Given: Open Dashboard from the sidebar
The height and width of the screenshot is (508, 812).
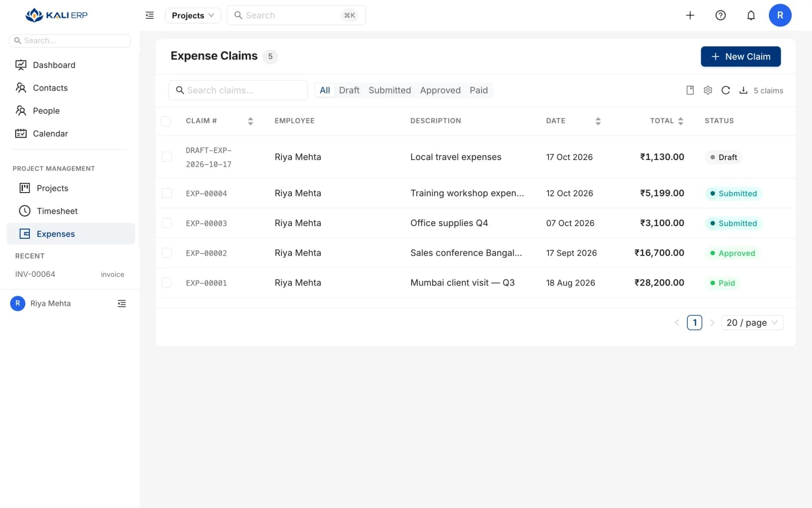Looking at the screenshot, I should tap(71, 65).
